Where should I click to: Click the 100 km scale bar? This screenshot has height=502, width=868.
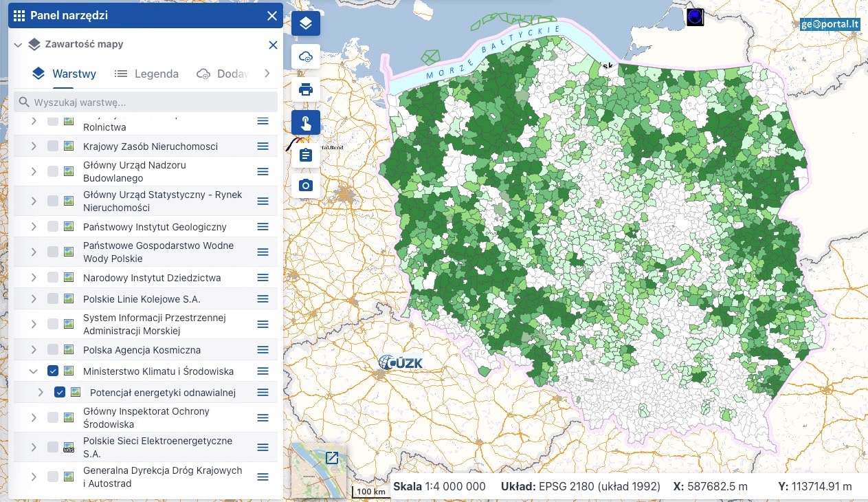370,492
